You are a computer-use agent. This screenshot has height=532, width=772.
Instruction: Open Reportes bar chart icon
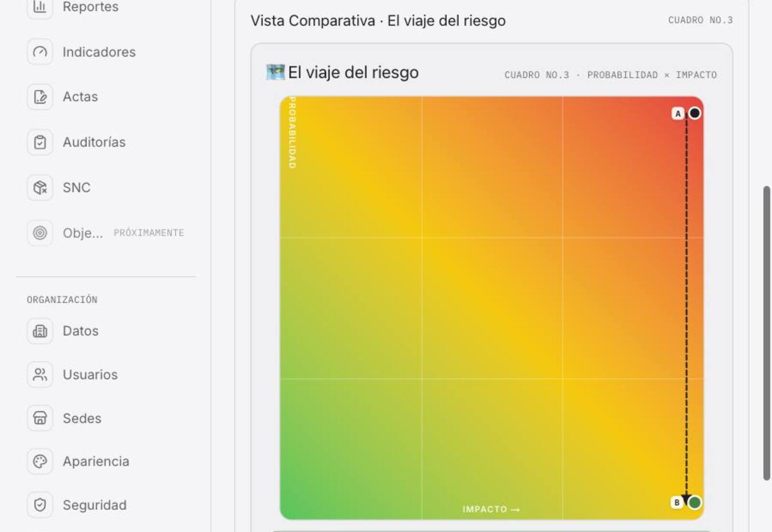pos(40,7)
